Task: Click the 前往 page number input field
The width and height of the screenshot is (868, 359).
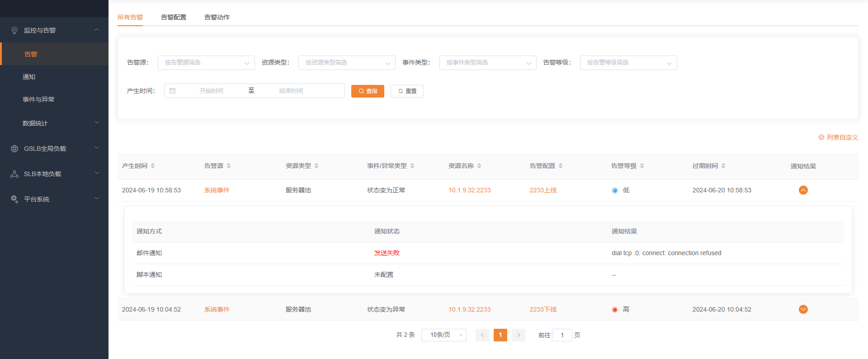Action: click(x=562, y=335)
